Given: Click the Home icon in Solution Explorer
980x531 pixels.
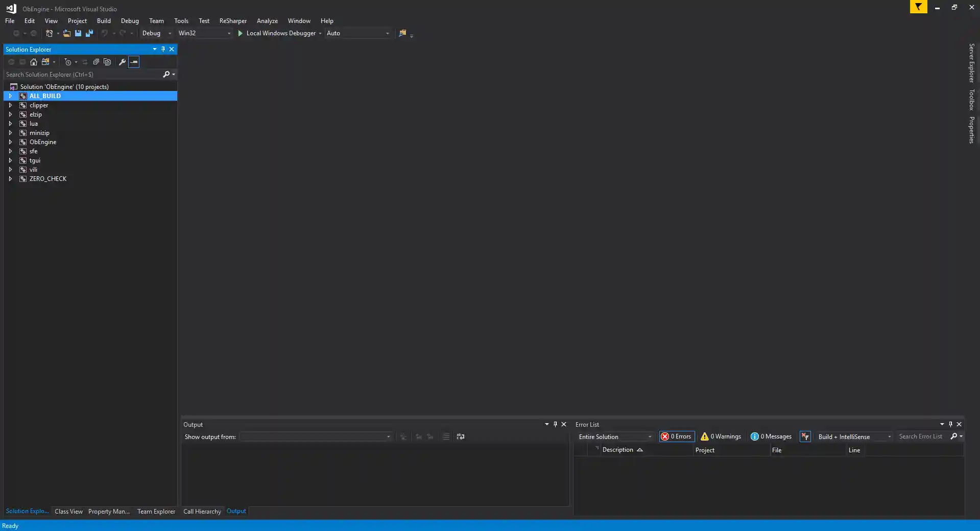Looking at the screenshot, I should point(34,62).
